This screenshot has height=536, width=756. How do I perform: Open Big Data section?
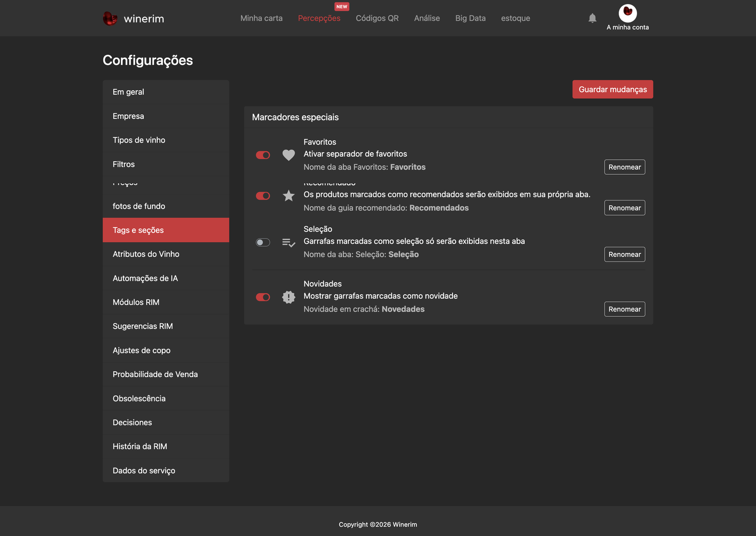[x=470, y=18]
